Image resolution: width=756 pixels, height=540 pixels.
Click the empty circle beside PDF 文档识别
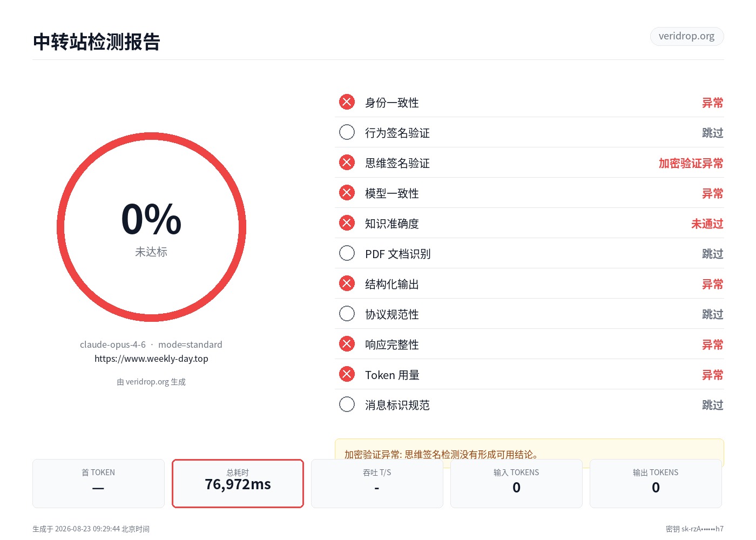[347, 253]
